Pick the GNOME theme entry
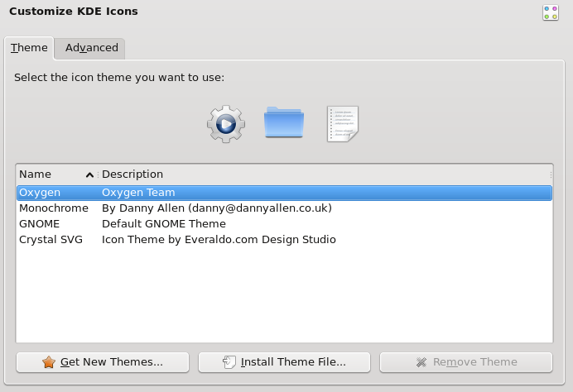Image resolution: width=573 pixels, height=392 pixels. [39, 224]
